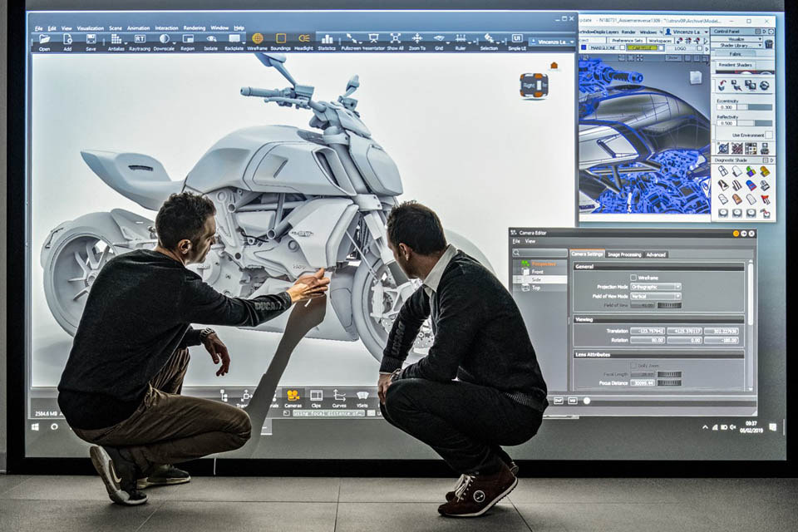Click the Open file toolbar icon
The width and height of the screenshot is (798, 532).
tap(44, 39)
